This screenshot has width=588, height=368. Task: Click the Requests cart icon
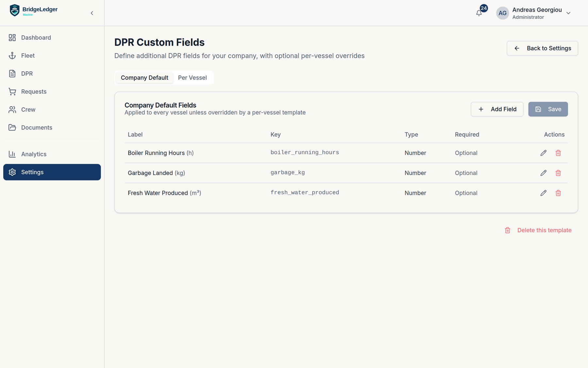[12, 92]
